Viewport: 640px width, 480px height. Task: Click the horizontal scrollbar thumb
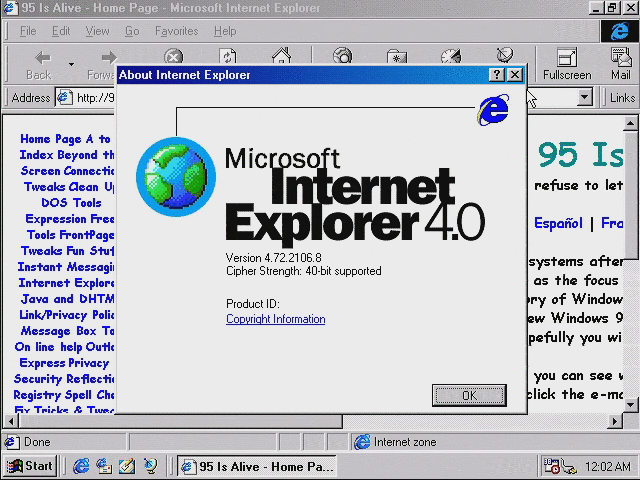click(181, 421)
